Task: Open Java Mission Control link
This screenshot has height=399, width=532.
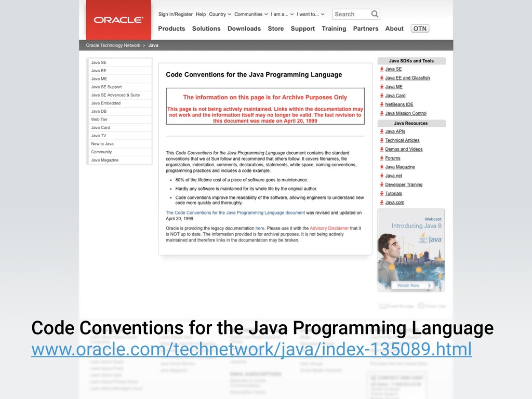Action: pyautogui.click(x=406, y=113)
